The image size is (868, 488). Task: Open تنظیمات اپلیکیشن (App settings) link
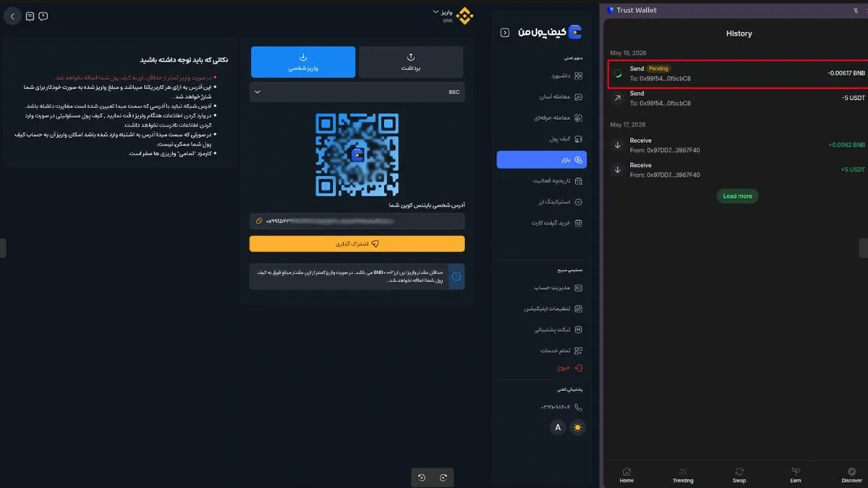pos(553,309)
